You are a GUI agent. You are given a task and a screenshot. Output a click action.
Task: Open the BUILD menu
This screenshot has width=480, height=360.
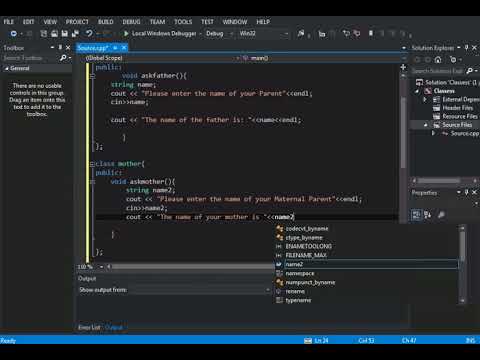(x=106, y=22)
